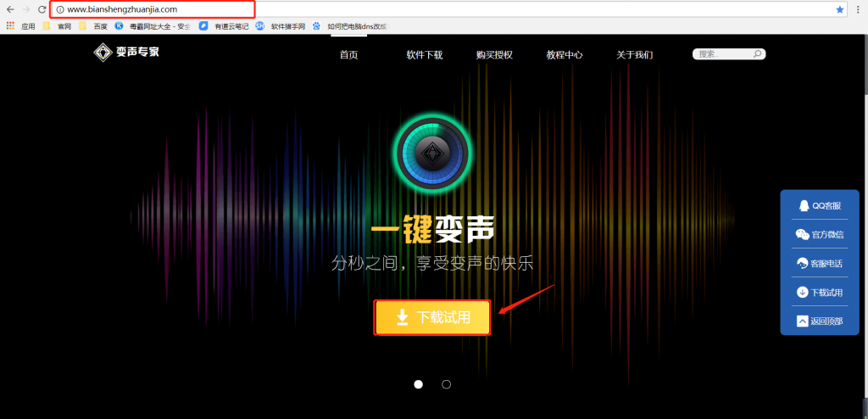Open 客服电话 in the side panel
Image resolution: width=868 pixels, height=419 pixels.
(x=820, y=263)
